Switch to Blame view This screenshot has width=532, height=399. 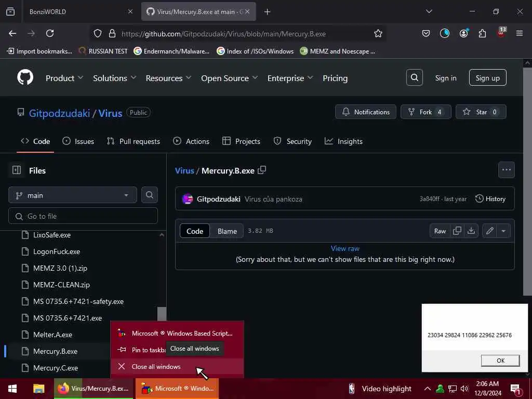coord(227,231)
